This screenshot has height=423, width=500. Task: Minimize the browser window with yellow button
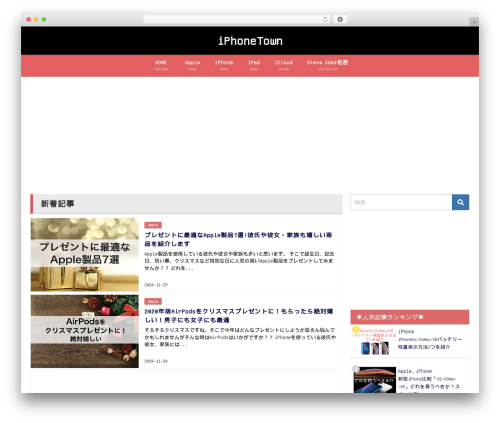click(x=36, y=19)
